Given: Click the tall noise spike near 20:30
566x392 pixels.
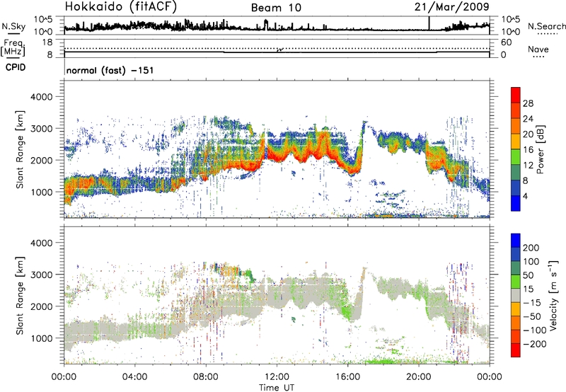Looking at the screenshot, I should (x=429, y=23).
